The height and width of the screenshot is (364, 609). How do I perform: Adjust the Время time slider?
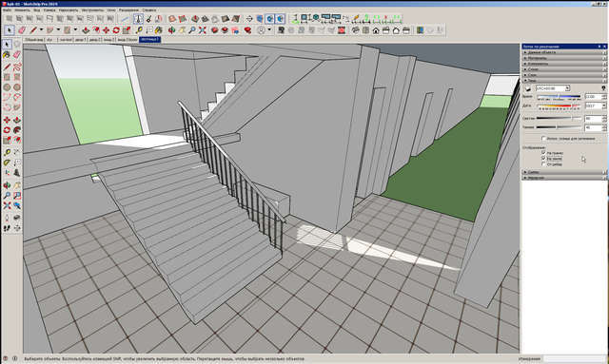click(x=559, y=97)
